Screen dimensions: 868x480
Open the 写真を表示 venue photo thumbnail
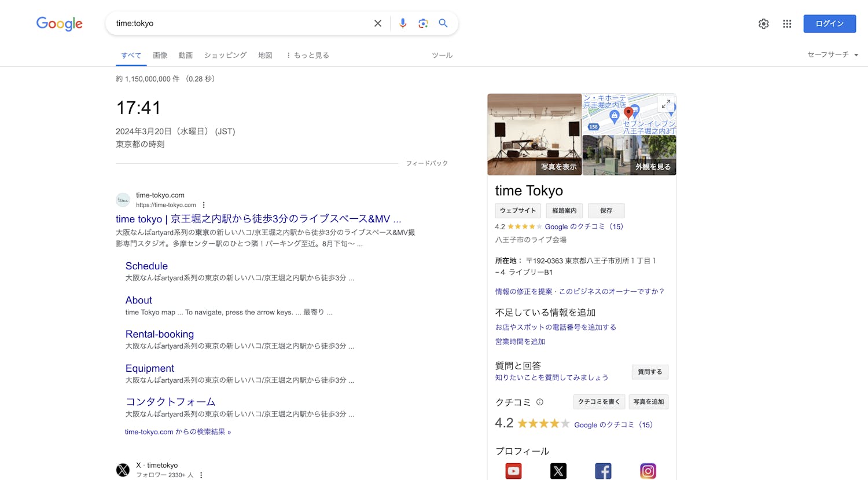[x=534, y=134]
